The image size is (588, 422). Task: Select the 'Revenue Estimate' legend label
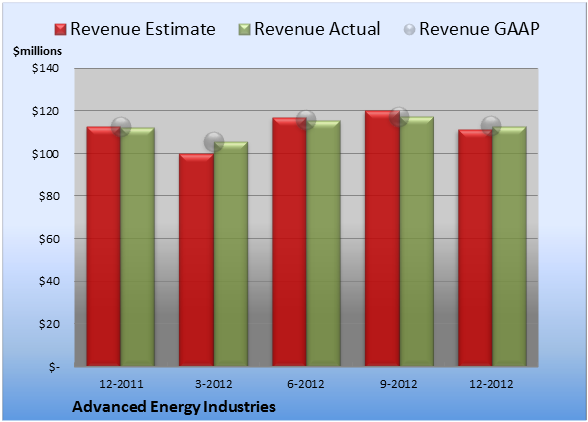143,29
